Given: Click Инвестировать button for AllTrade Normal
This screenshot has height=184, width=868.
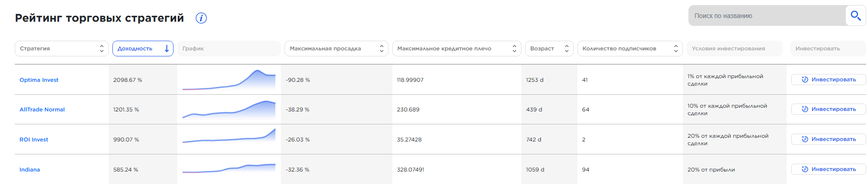Looking at the screenshot, I should tap(828, 109).
